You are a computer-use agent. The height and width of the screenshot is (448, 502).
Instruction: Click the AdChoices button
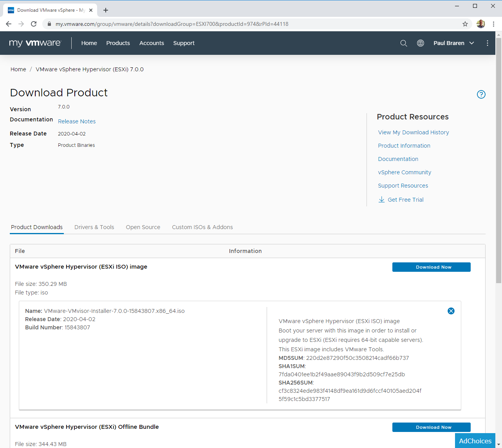point(475,441)
